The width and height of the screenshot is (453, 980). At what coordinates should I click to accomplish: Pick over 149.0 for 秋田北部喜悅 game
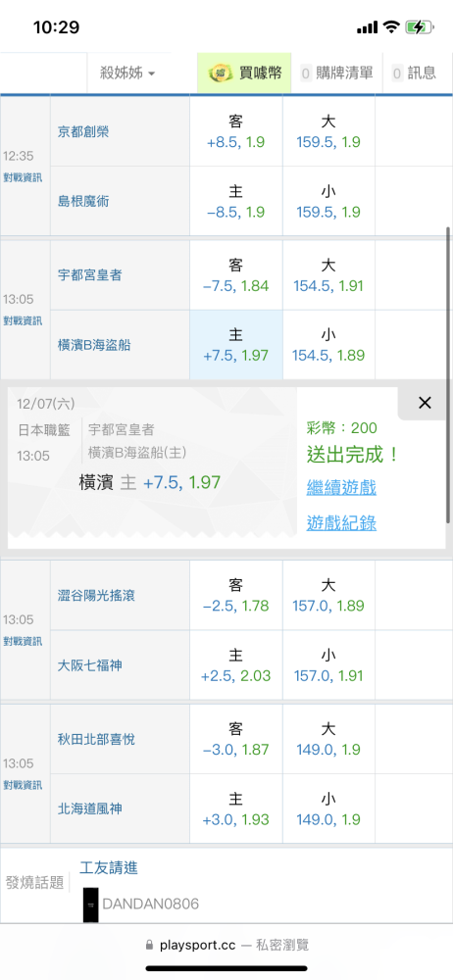[327, 739]
